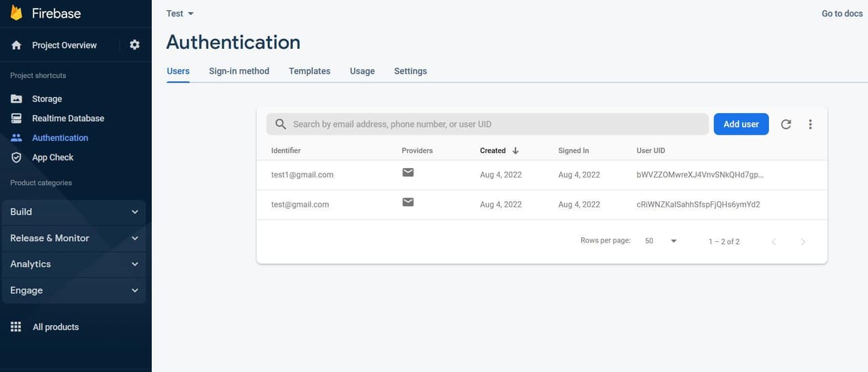Switch to the Sign-in method tab
868x372 pixels.
click(239, 71)
